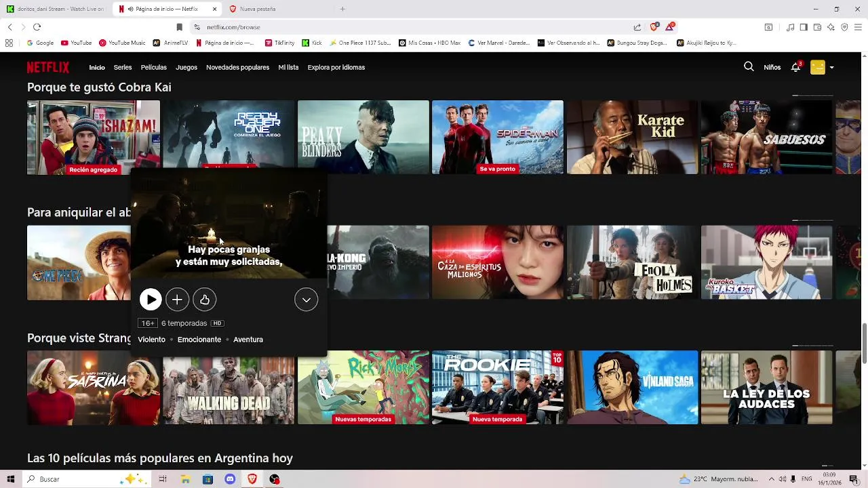Click the Netflix logo

pyautogui.click(x=48, y=67)
